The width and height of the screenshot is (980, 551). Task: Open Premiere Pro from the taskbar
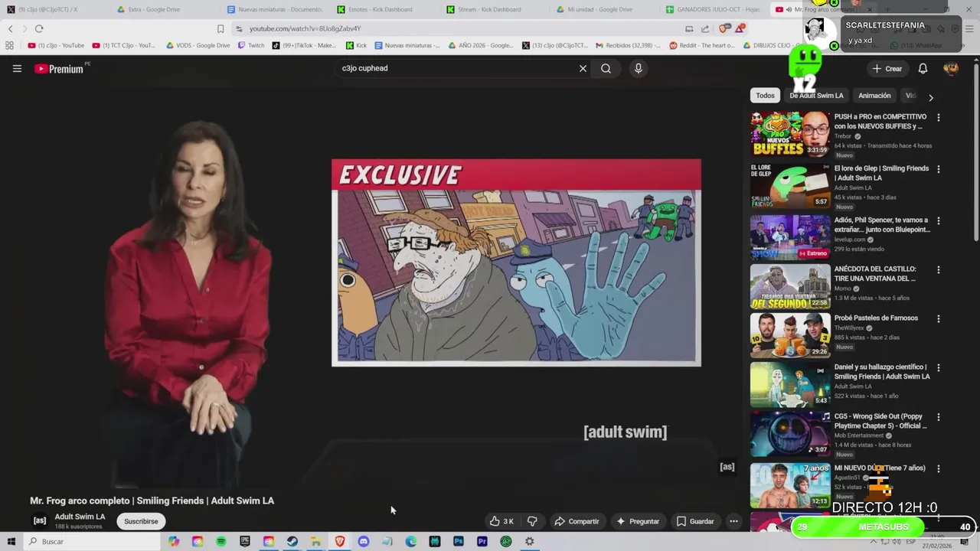[482, 541]
